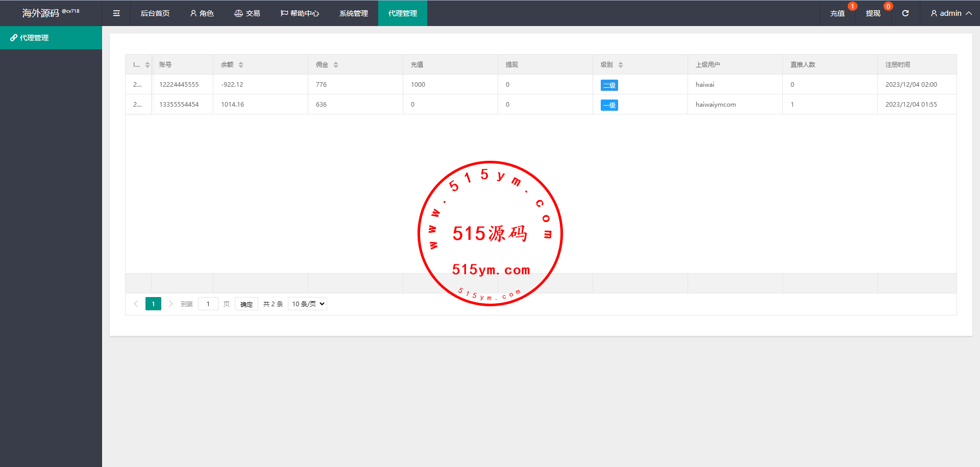980x467 pixels.
Task: Click the 充值 notification button
Action: (x=837, y=13)
